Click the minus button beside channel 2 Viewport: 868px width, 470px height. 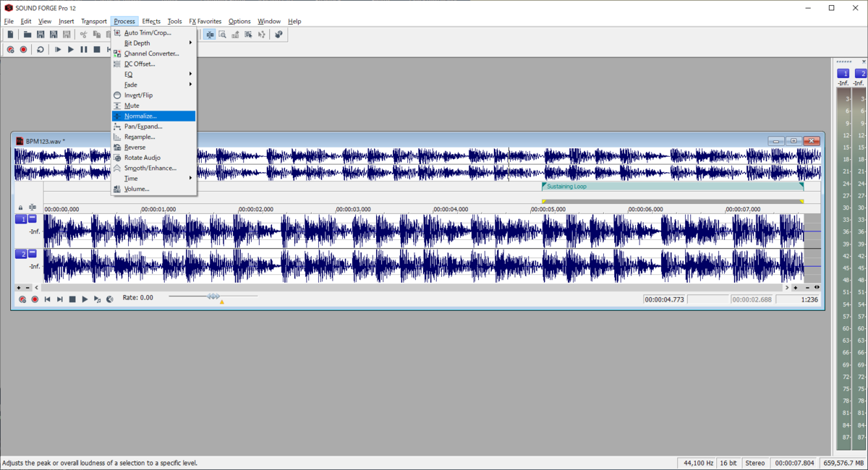[x=33, y=254]
